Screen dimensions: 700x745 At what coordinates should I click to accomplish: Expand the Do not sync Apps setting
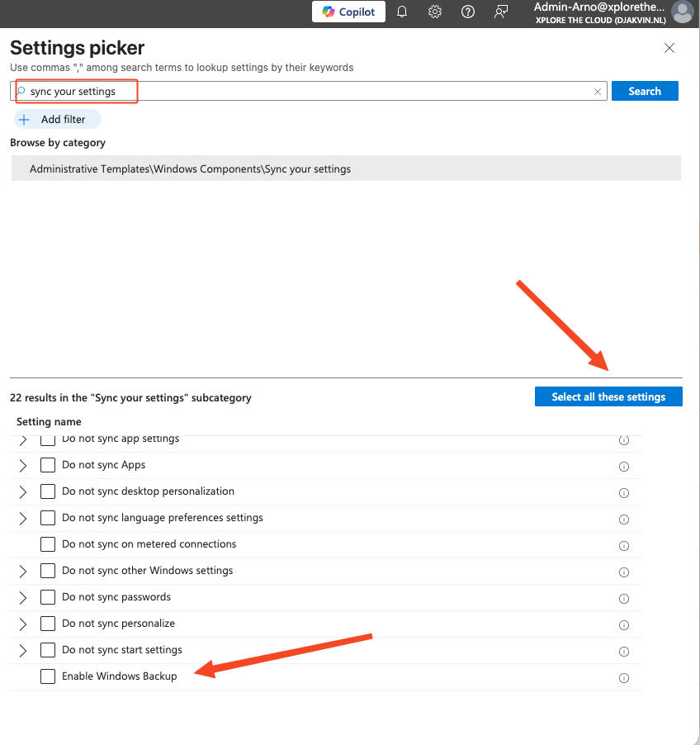[x=22, y=465]
